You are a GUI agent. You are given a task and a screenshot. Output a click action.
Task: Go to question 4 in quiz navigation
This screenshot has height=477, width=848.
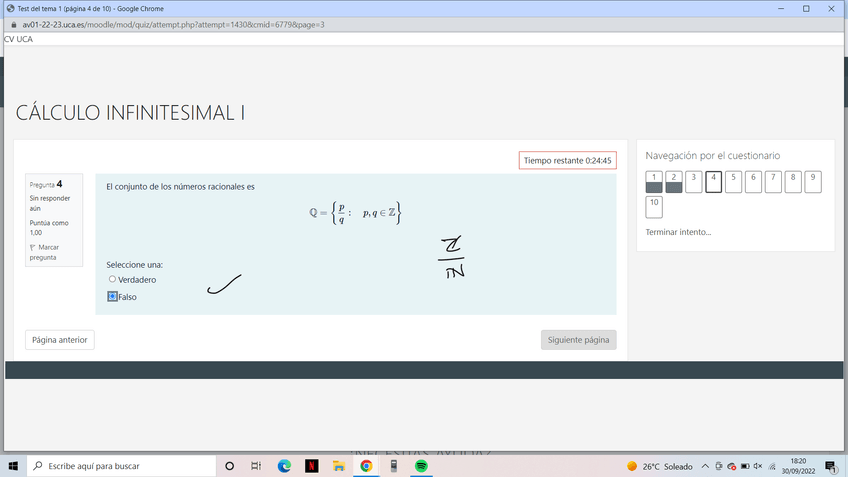(713, 182)
